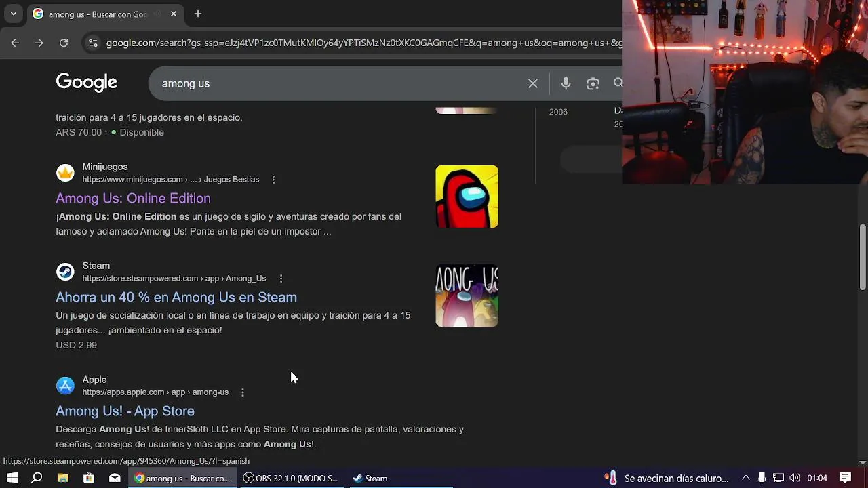The image size is (868, 488).
Task: Go forward to the next page
Action: 39,43
